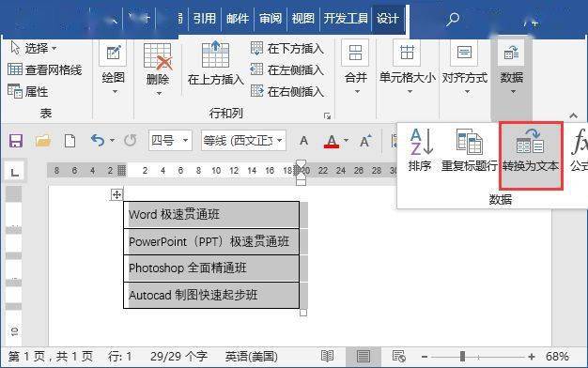The width and height of the screenshot is (588, 368).
Task: Open font size (四号) combo box
Action: pyautogui.click(x=170, y=141)
